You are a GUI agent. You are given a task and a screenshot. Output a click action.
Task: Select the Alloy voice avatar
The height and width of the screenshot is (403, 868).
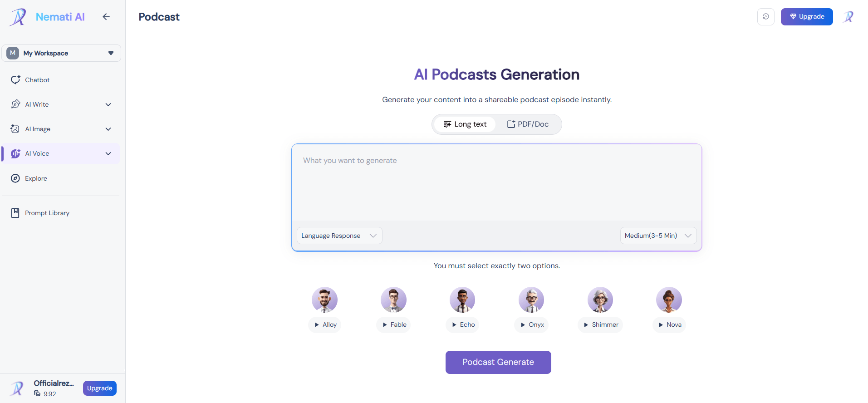324,300
